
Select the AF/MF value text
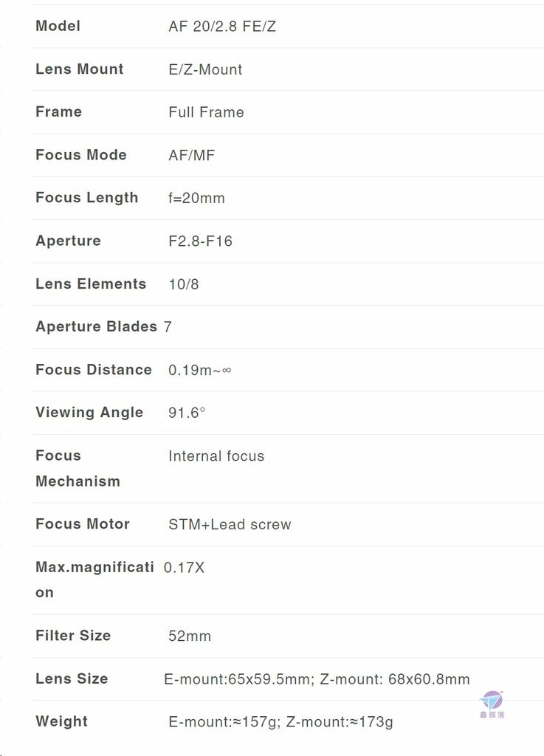point(192,155)
